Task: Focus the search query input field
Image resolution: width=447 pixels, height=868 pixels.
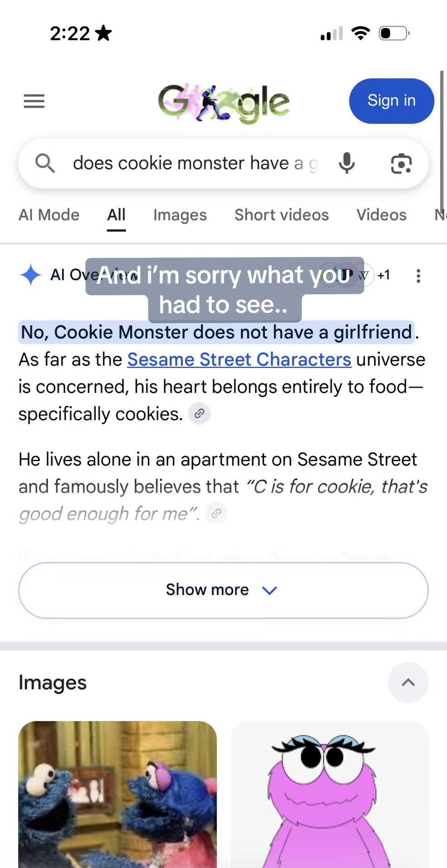Action: click(x=195, y=164)
